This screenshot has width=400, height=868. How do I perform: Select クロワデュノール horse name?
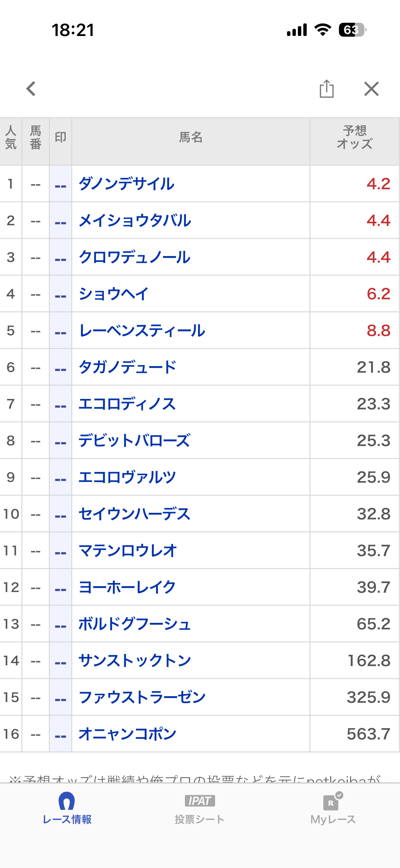pos(134,257)
